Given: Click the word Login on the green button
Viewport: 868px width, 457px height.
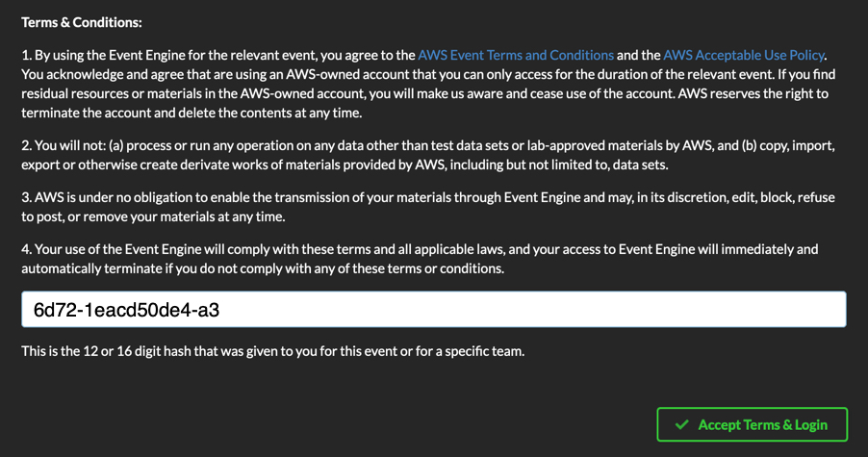Looking at the screenshot, I should pos(811,425).
